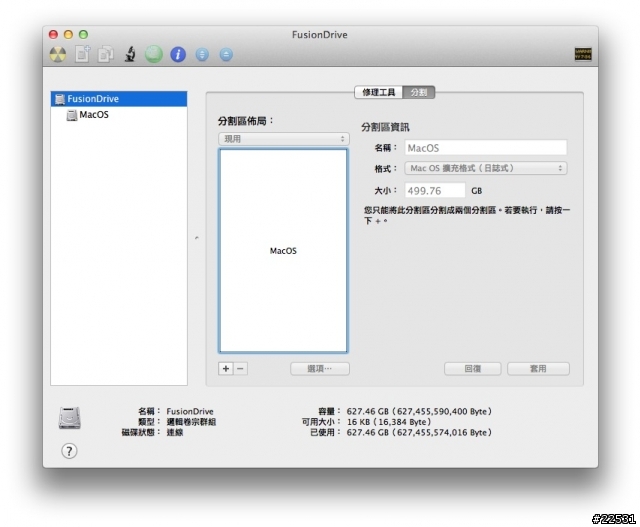Click the Burn disc toolbar icon
The image size is (640, 527).
[58, 54]
